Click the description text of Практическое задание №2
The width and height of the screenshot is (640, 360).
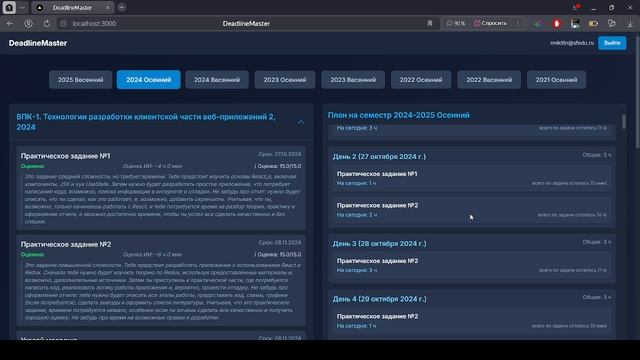[x=161, y=291]
